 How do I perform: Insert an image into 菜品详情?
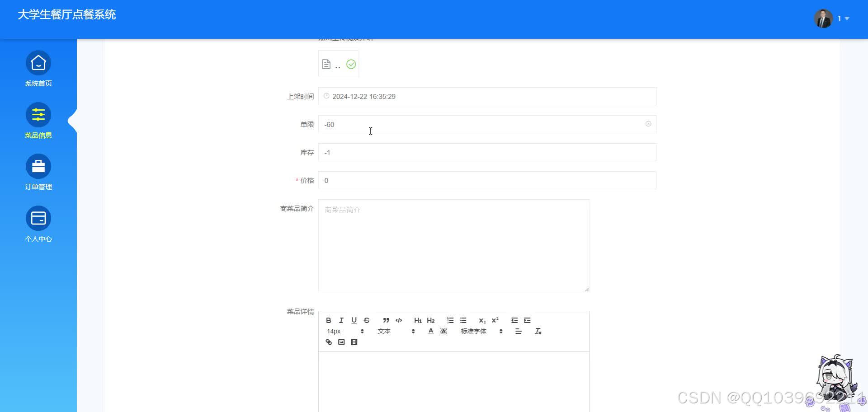[342, 342]
